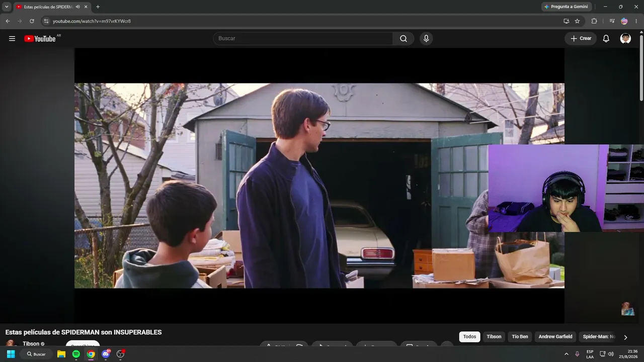The width and height of the screenshot is (644, 362).
Task: Switch to Chrome in the taskbar
Action: [91, 354]
